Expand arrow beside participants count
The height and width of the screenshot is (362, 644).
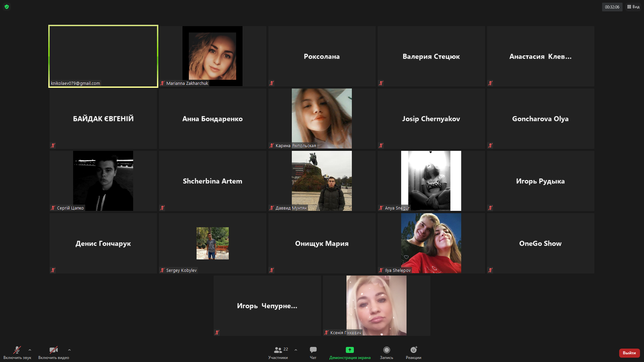click(296, 350)
